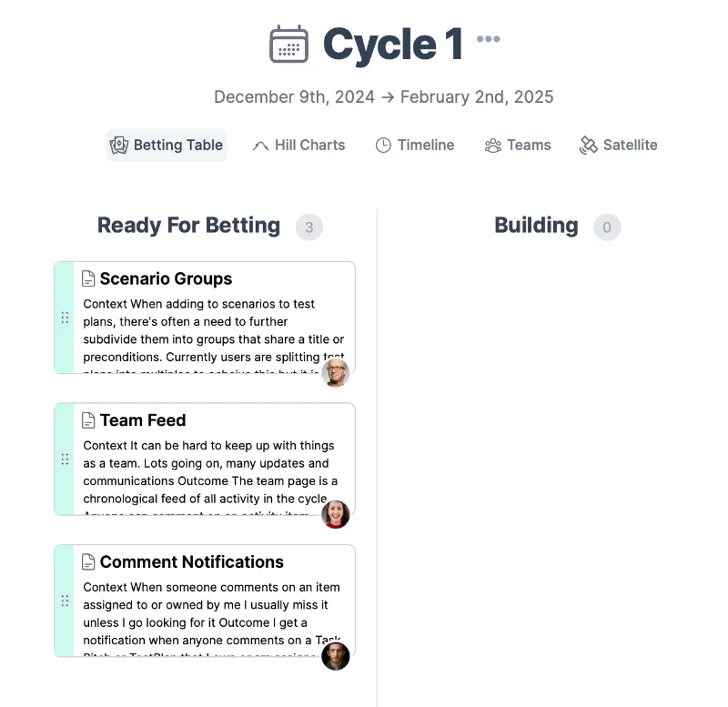The image size is (728, 707).
Task: Click the avatar on Scenario Groups card
Action: click(x=335, y=373)
